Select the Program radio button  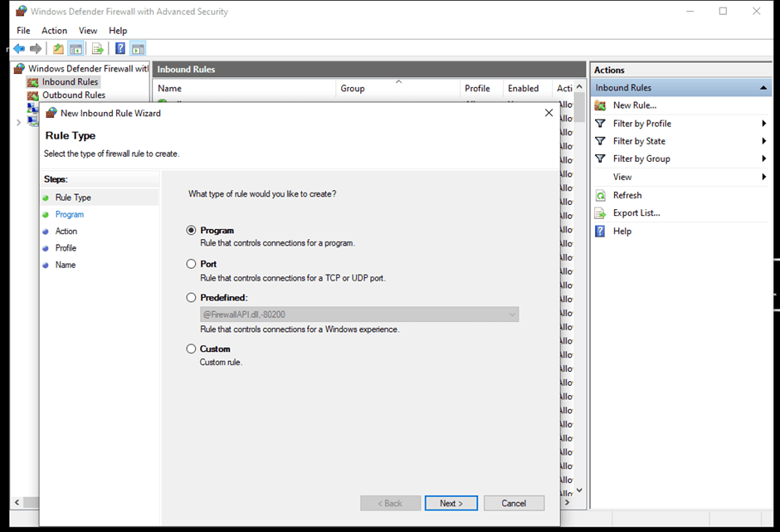coord(192,231)
